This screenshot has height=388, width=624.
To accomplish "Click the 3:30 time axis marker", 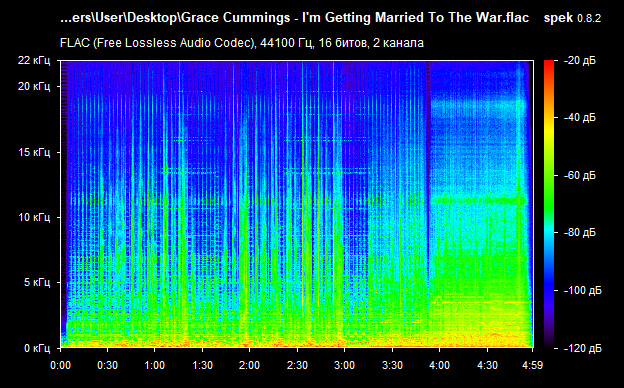I will 392,365.
